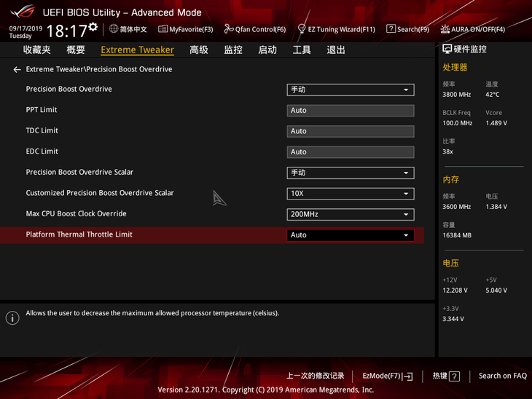This screenshot has width=532, height=399.
Task: Open 上一次的修改记录
Action: pos(316,376)
